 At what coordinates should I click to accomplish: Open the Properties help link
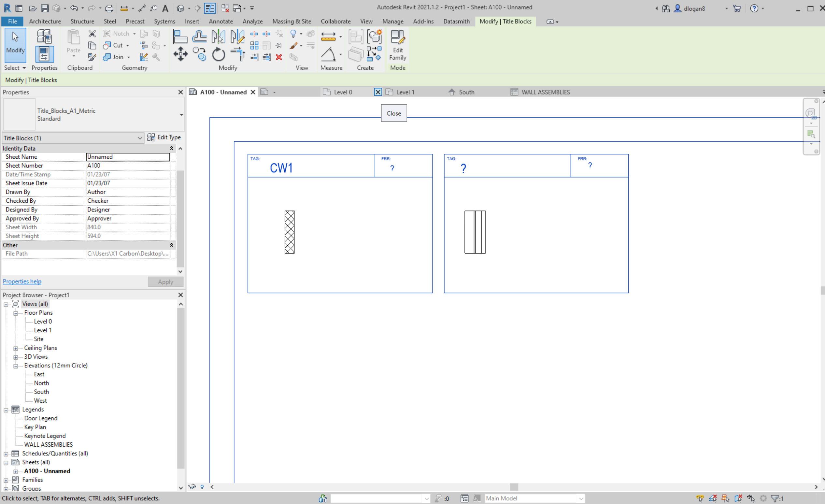coord(22,281)
